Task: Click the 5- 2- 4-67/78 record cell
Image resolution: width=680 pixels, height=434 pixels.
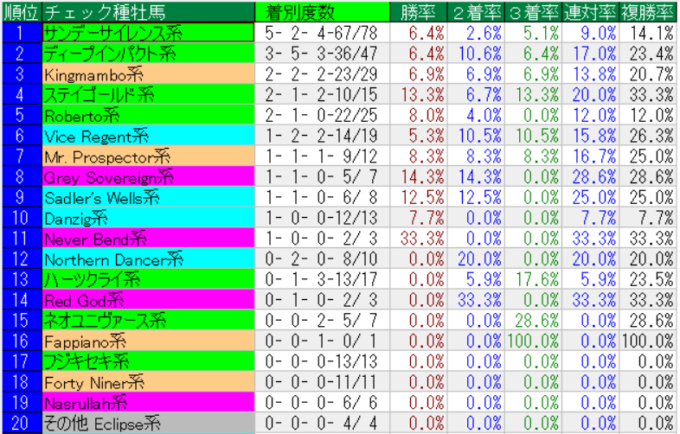Action: pyautogui.click(x=312, y=32)
